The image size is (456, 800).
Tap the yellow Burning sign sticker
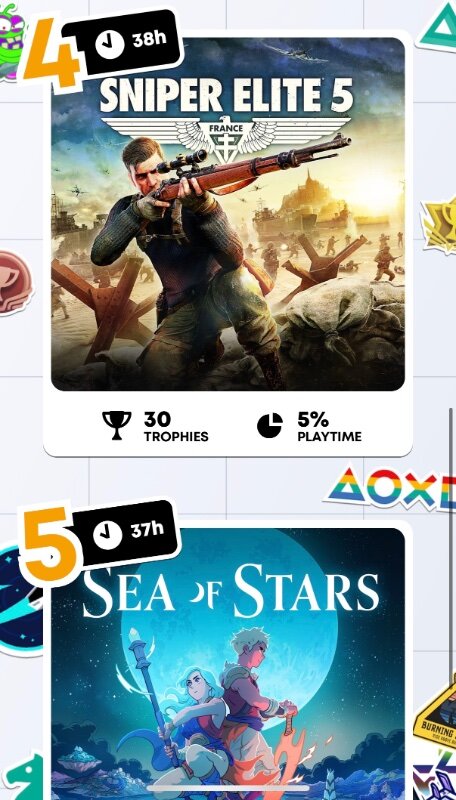point(436,714)
